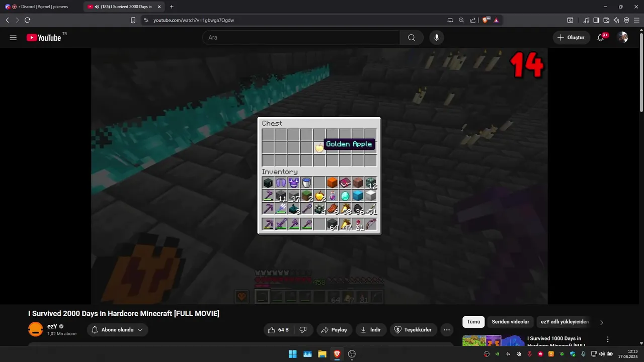Focus the Ara search field
The width and height of the screenshot is (644, 362).
click(301, 38)
